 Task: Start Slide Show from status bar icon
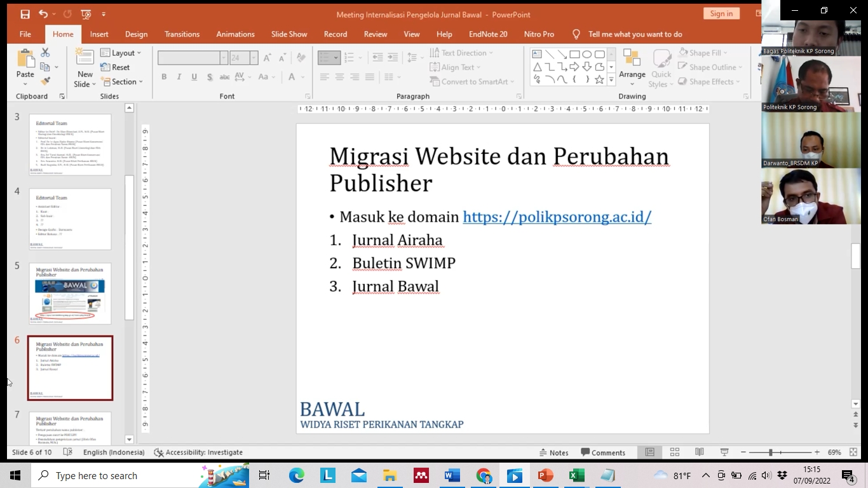click(x=724, y=452)
